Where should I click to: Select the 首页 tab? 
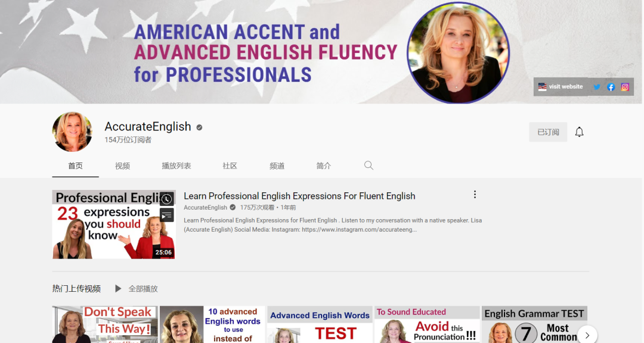pyautogui.click(x=75, y=166)
